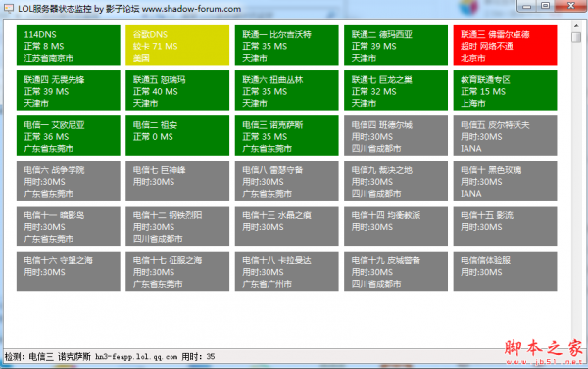
Task: Select the yellow 谷歌DNS tile
Action: point(177,45)
